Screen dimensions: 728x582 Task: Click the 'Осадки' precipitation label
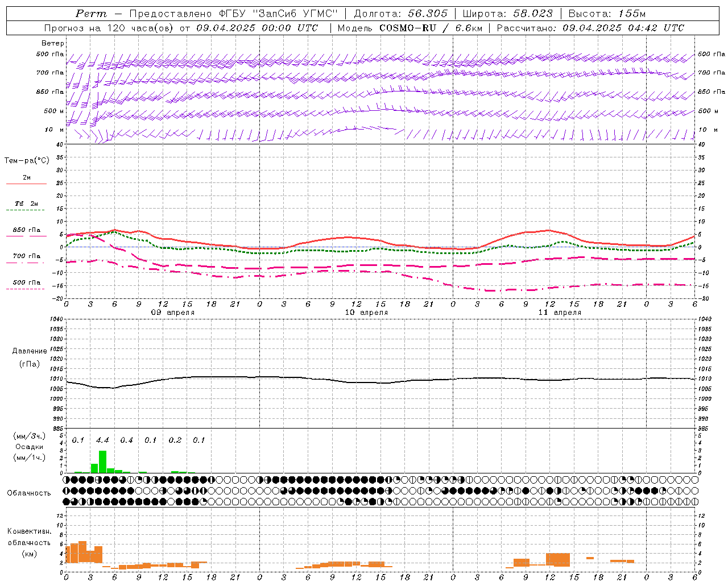[x=30, y=447]
